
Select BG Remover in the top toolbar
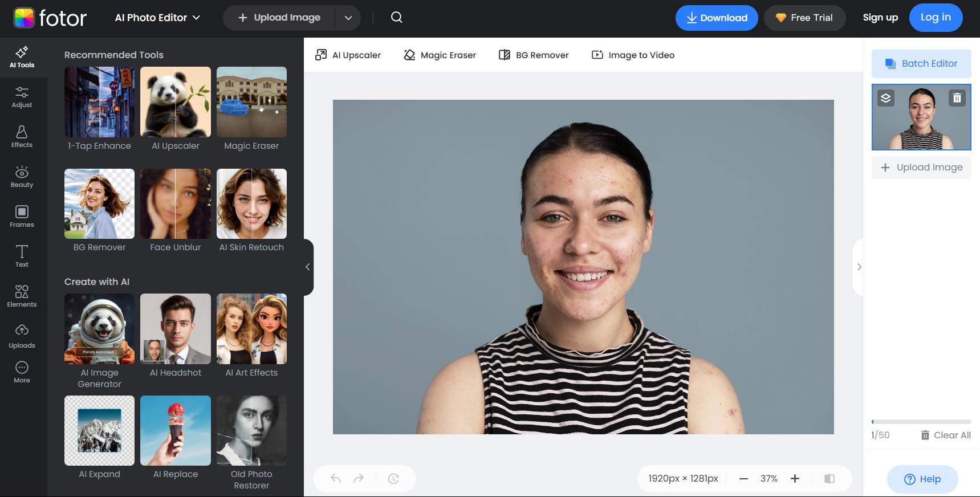(534, 55)
